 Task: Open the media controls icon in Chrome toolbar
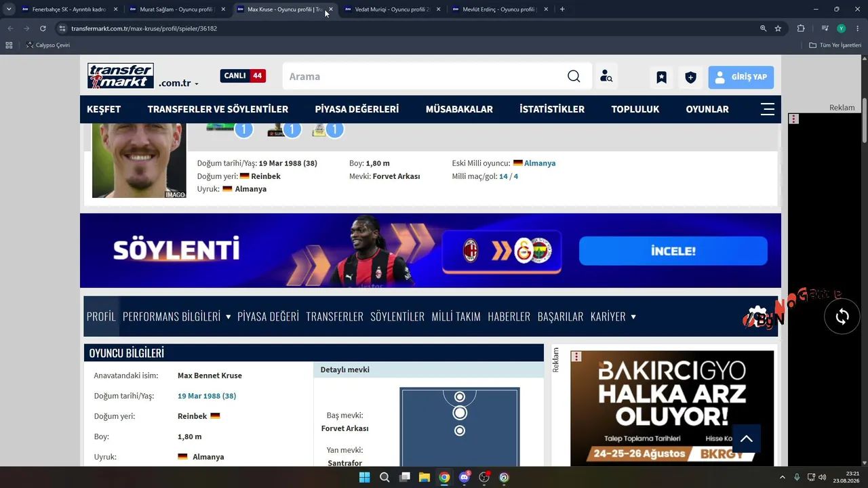pos(825,28)
